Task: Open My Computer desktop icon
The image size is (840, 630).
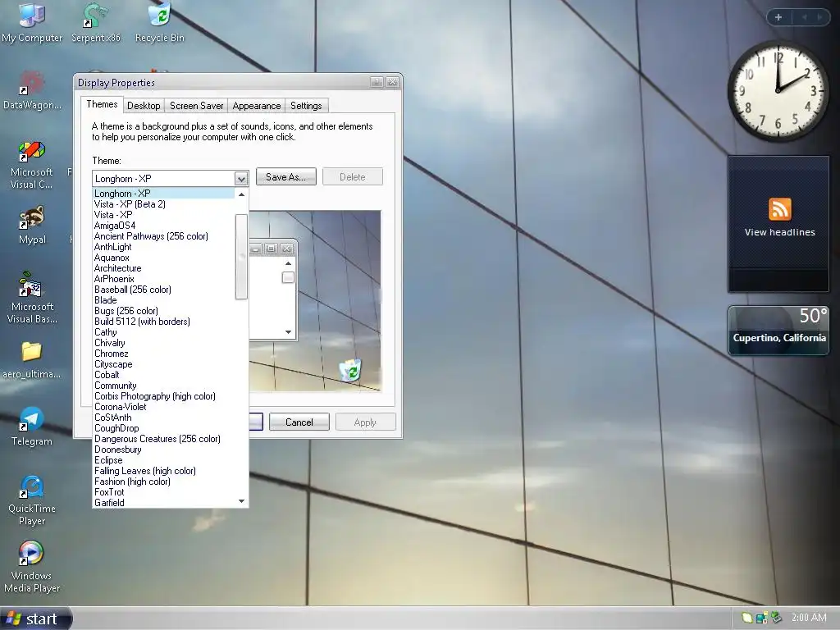Action: tap(32, 22)
